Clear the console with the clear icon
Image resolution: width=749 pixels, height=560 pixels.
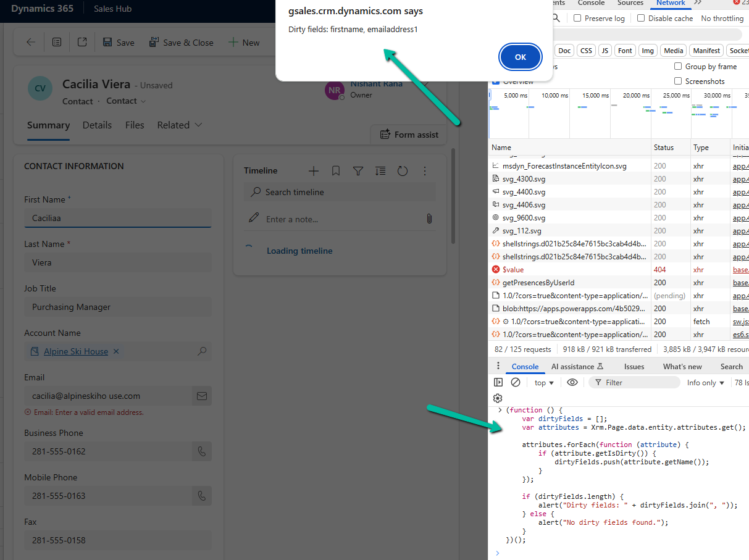tap(516, 383)
